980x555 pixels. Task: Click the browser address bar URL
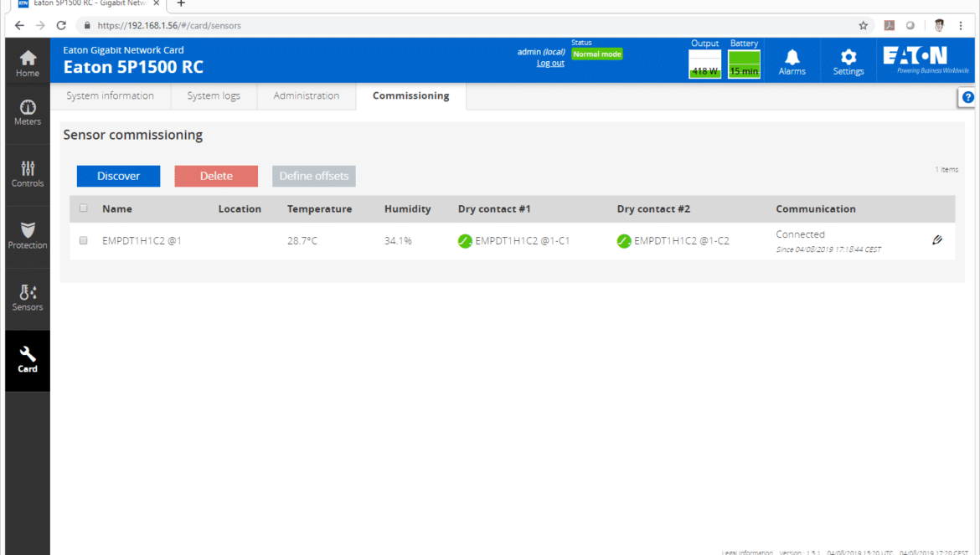[168, 26]
